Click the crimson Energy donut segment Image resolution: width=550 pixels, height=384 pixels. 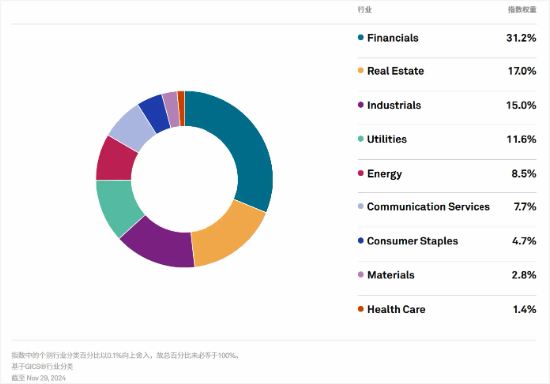click(x=114, y=160)
